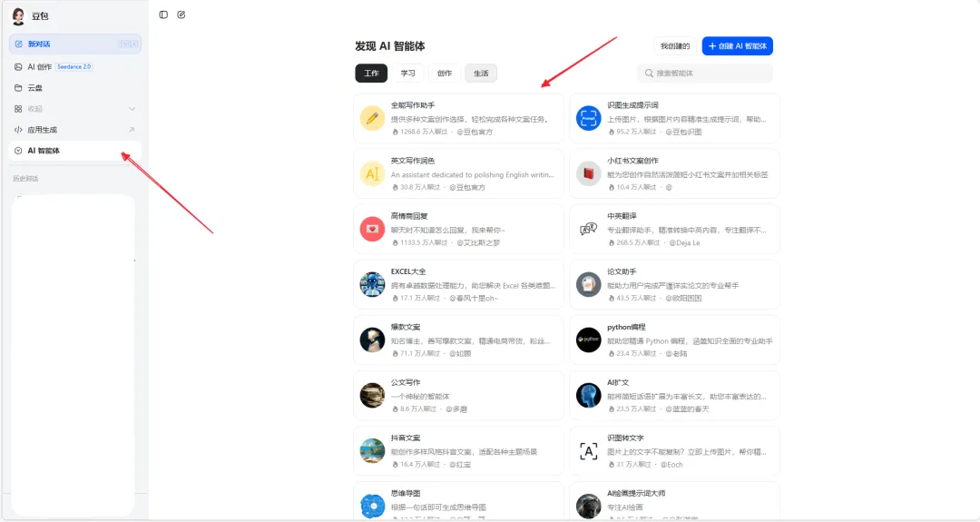
Task: Click the AI绘画提示词大师 avatar
Action: [588, 506]
